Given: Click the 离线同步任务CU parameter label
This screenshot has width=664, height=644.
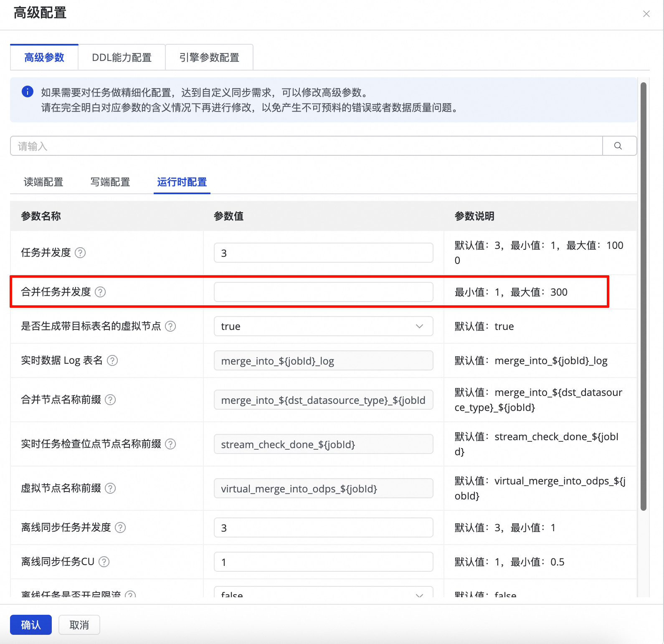Looking at the screenshot, I should tap(58, 562).
